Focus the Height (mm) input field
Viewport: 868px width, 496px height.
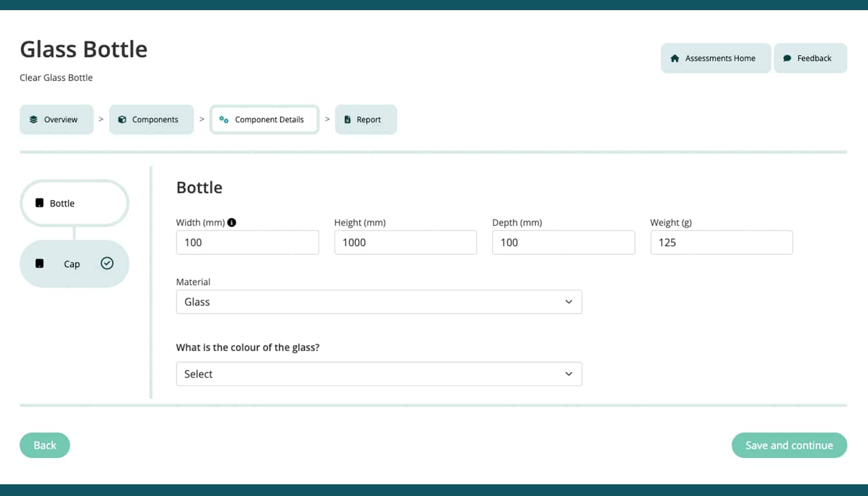pos(405,242)
